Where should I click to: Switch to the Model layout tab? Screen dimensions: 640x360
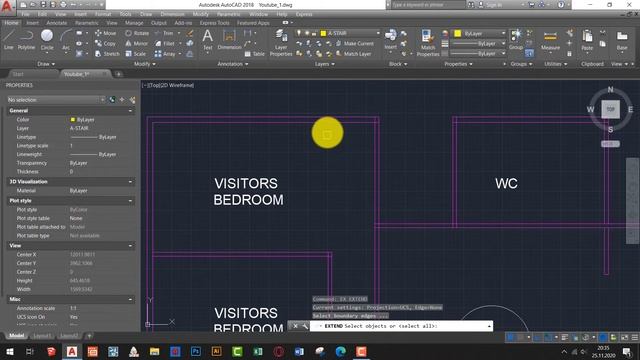pos(17,336)
